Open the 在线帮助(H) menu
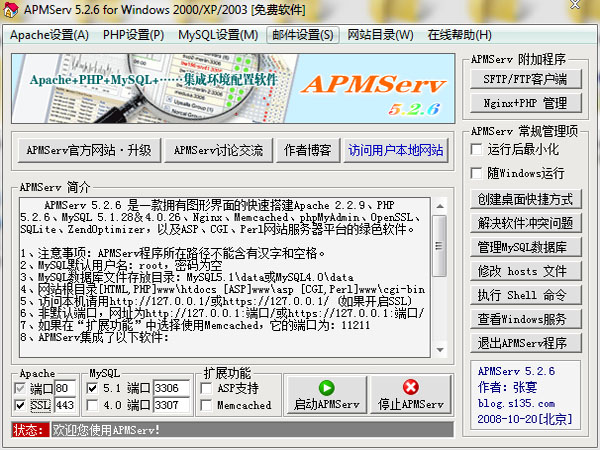 click(459, 35)
